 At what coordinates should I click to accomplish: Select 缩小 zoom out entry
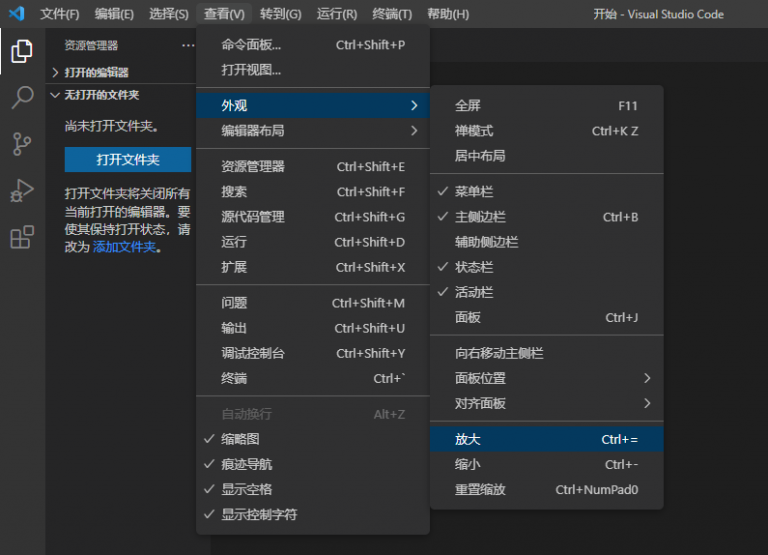(547, 464)
